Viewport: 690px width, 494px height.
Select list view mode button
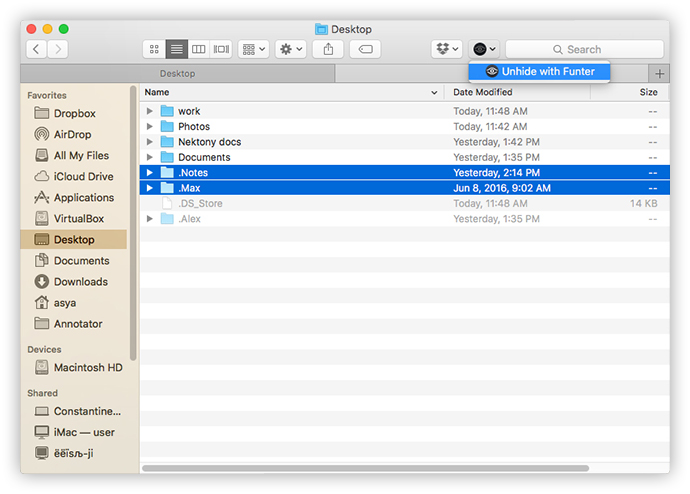coord(176,49)
